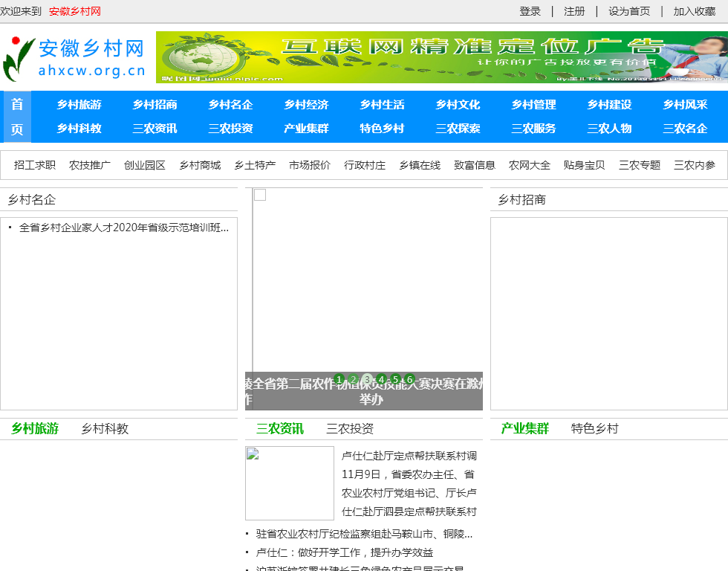This screenshot has height=571, width=728.
Task: Go to carousel slide 5
Action: click(x=396, y=379)
